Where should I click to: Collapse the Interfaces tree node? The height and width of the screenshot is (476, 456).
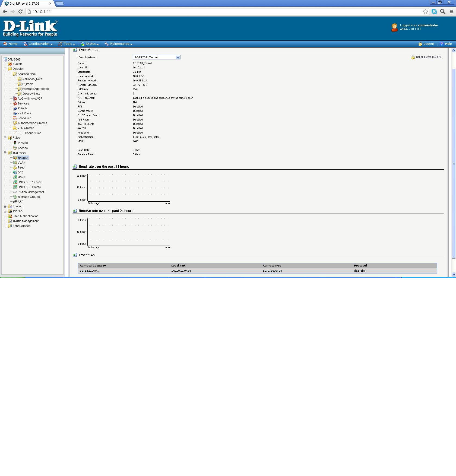click(5, 153)
